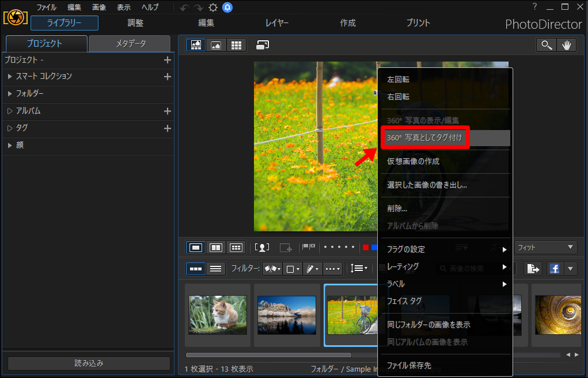
Task: Toggle filmstrip thumbnail view in browser
Action: click(196, 269)
